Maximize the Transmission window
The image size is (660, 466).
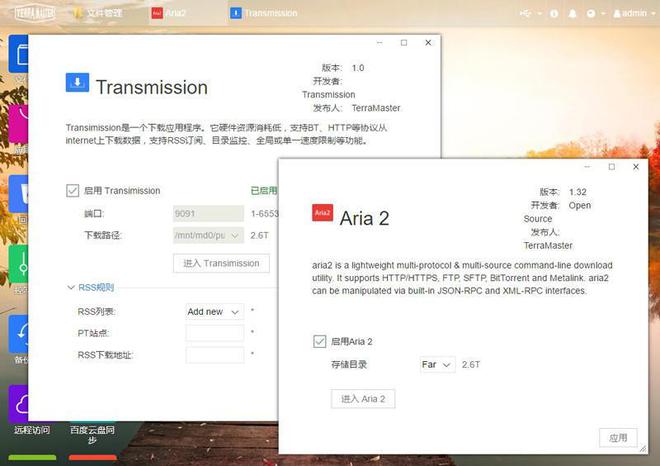coord(404,43)
